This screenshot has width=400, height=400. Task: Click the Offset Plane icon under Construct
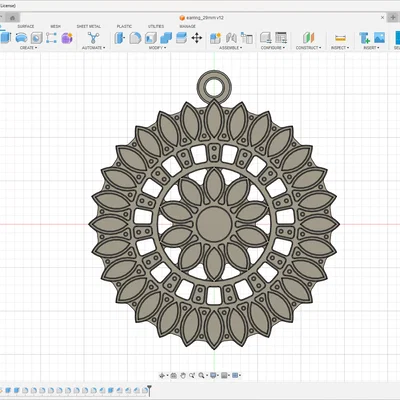309,38
